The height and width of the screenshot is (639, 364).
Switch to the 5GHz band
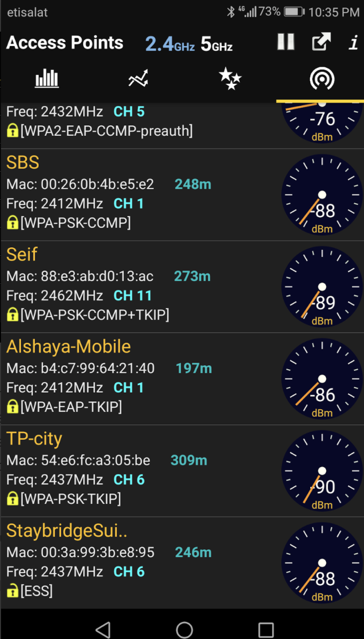[x=217, y=44]
